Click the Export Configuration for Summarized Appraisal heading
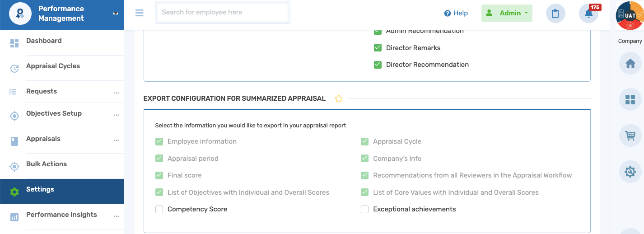This screenshot has width=644, height=234. point(234,98)
